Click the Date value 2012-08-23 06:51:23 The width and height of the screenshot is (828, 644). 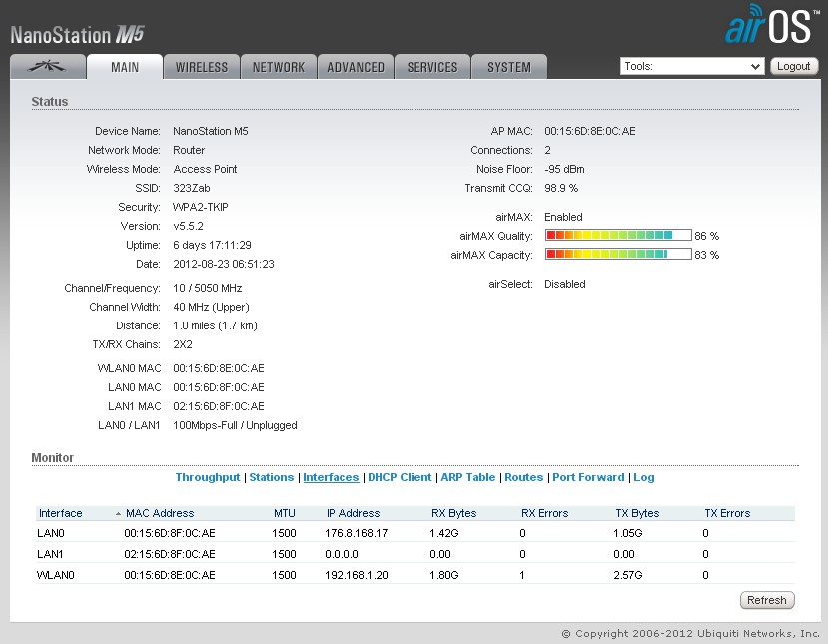click(x=224, y=264)
